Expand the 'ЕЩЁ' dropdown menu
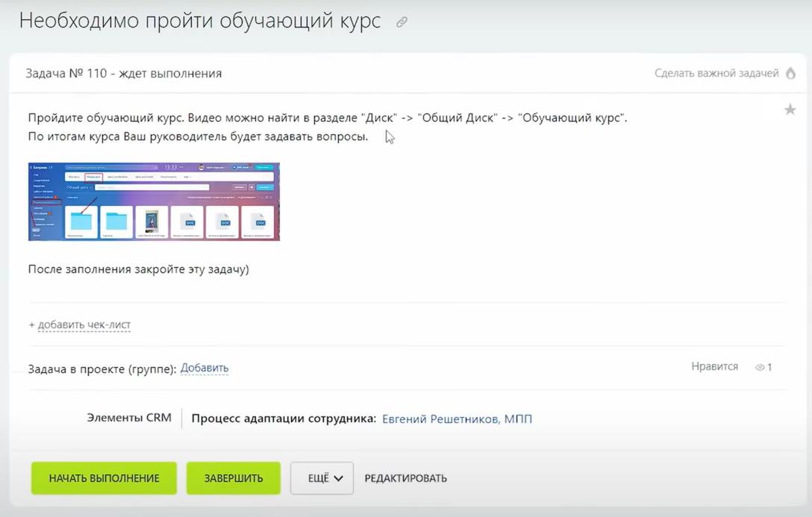Image resolution: width=812 pixels, height=517 pixels. pyautogui.click(x=322, y=478)
